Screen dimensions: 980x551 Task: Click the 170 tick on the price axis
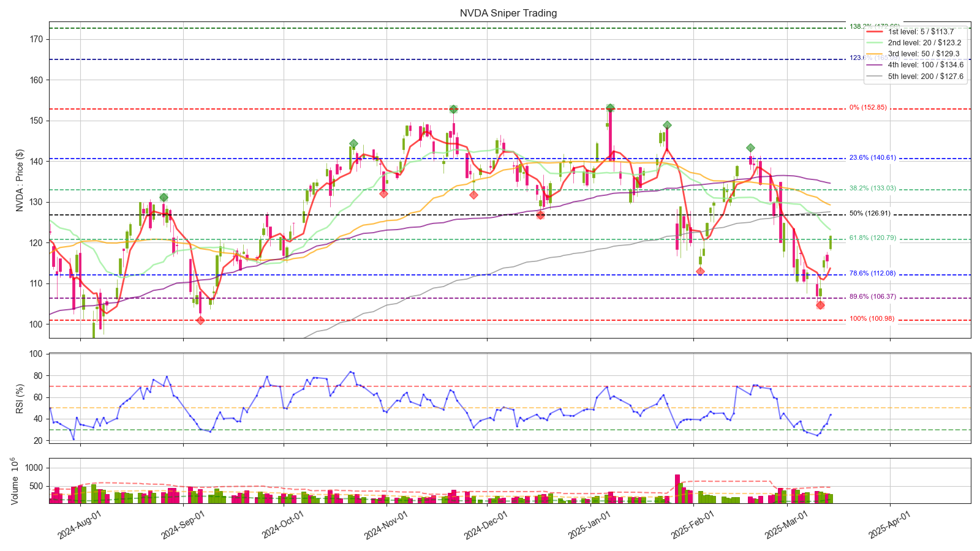click(x=36, y=39)
